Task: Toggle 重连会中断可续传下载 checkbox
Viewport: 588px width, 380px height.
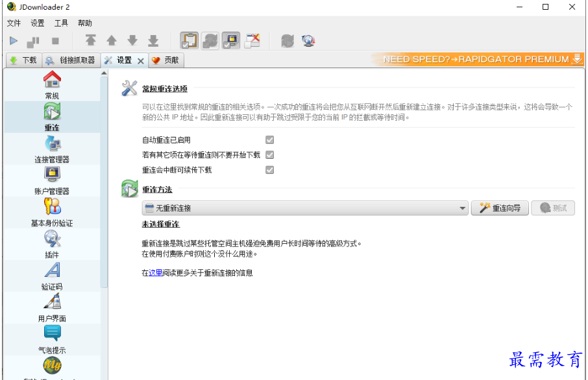Action: (269, 170)
